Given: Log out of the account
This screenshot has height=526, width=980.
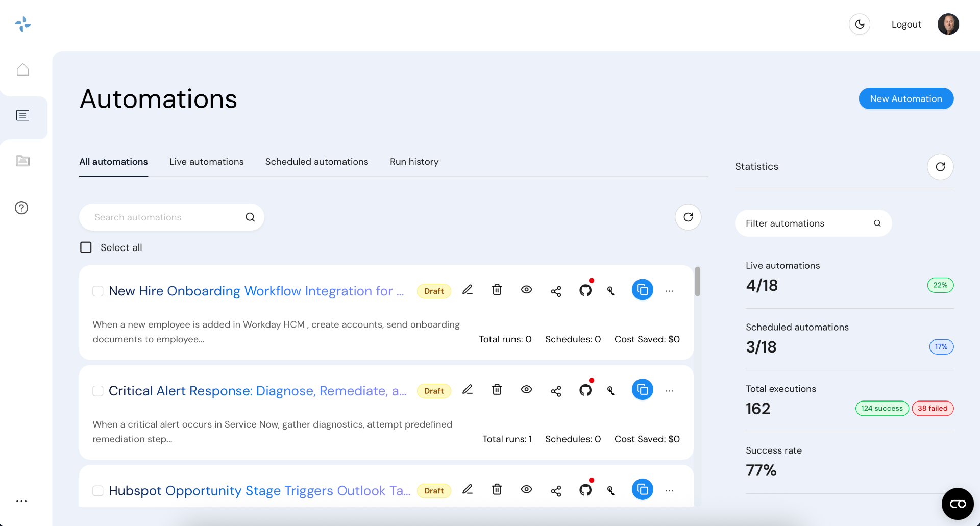Looking at the screenshot, I should (x=906, y=24).
